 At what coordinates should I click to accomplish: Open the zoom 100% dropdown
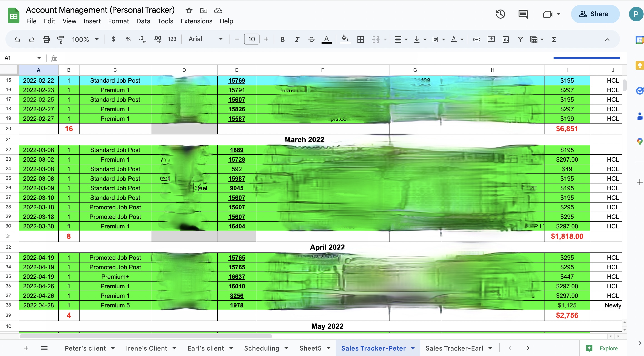click(85, 40)
